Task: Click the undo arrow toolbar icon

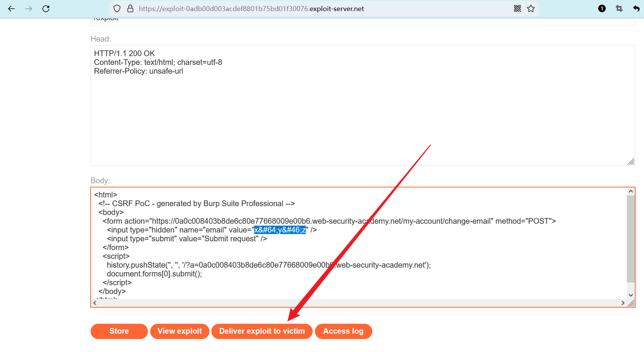Action: pyautogui.click(x=636, y=8)
